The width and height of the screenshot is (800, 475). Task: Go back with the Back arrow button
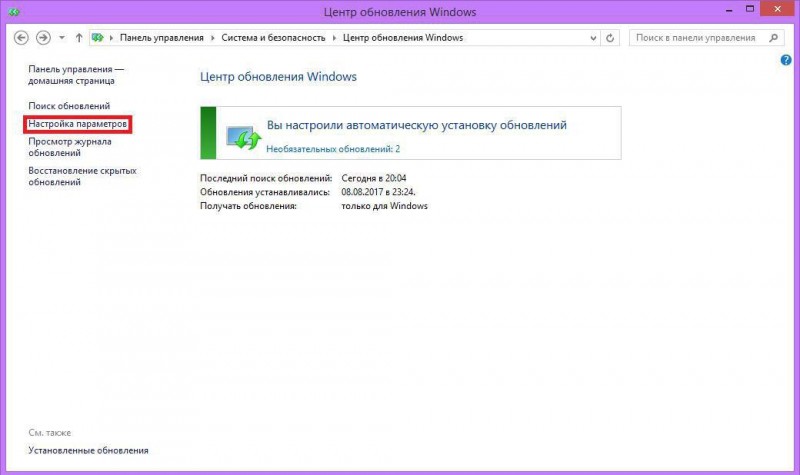pyautogui.click(x=21, y=38)
